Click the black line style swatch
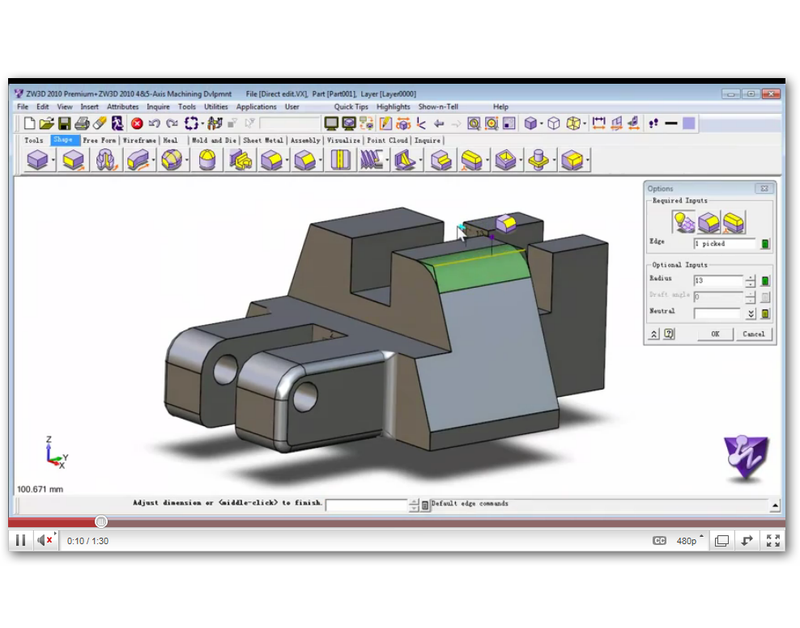The image size is (800, 628). click(x=671, y=123)
